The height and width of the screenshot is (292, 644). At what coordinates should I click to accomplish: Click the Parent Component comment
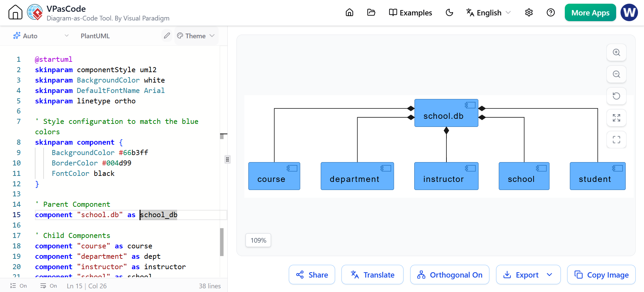(x=73, y=204)
